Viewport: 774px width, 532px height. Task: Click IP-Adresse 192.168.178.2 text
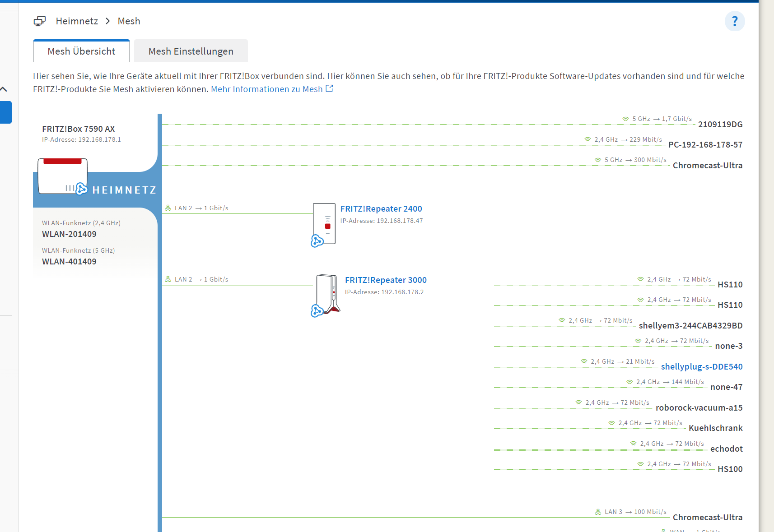[384, 292]
